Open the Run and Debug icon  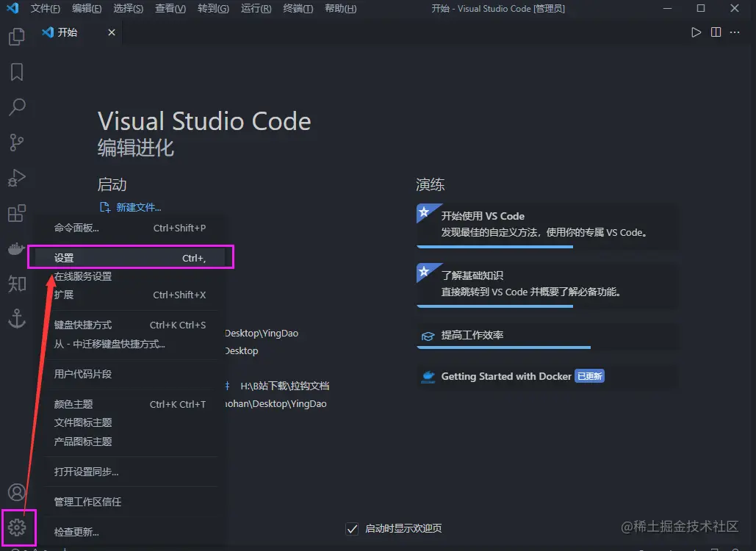click(17, 178)
